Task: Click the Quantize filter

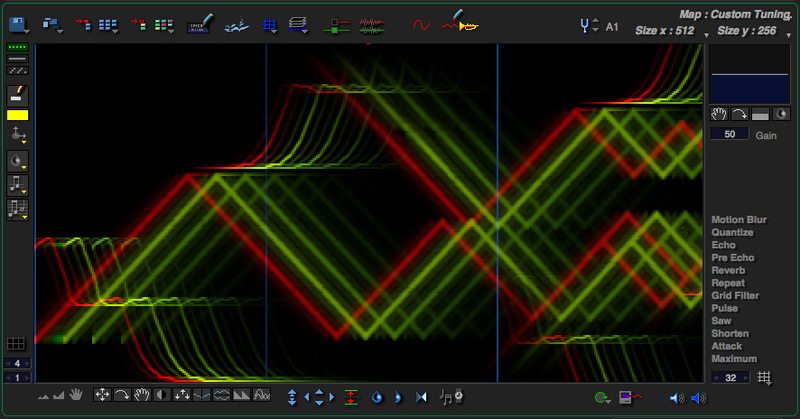Action: [733, 233]
